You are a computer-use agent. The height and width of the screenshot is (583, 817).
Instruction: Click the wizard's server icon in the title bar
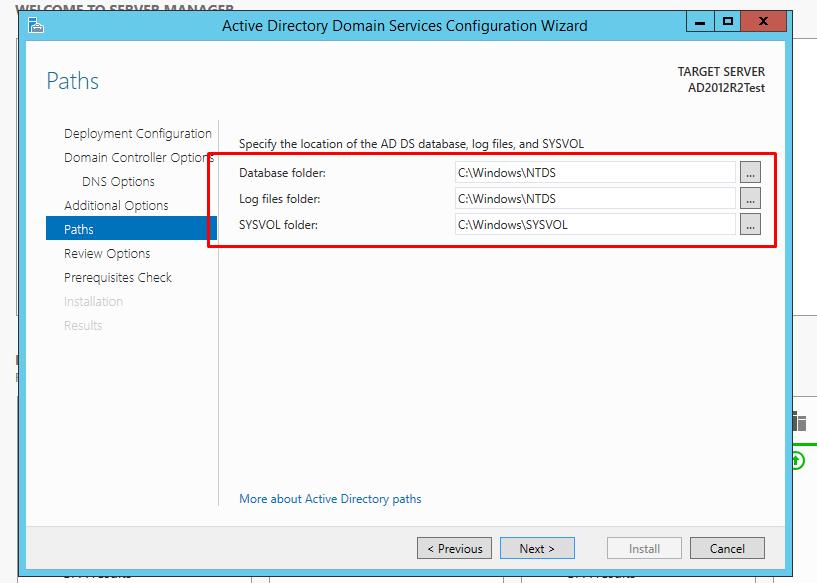[35, 26]
